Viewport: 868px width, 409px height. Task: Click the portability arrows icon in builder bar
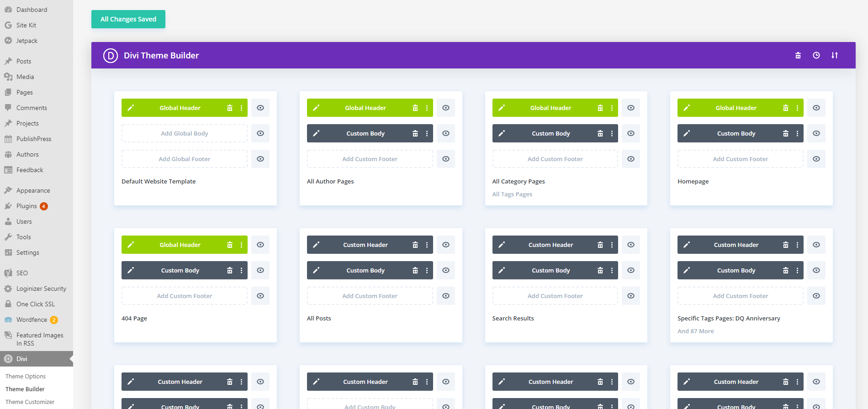[835, 55]
